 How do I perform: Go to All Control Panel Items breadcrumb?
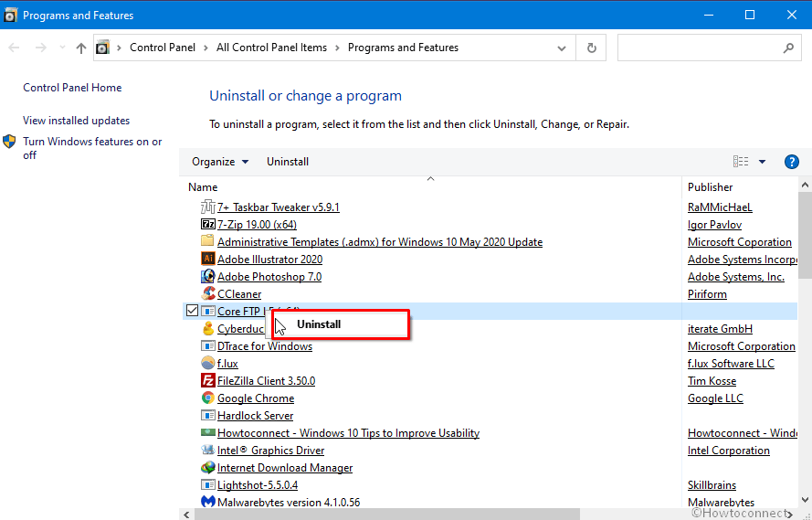tap(271, 48)
